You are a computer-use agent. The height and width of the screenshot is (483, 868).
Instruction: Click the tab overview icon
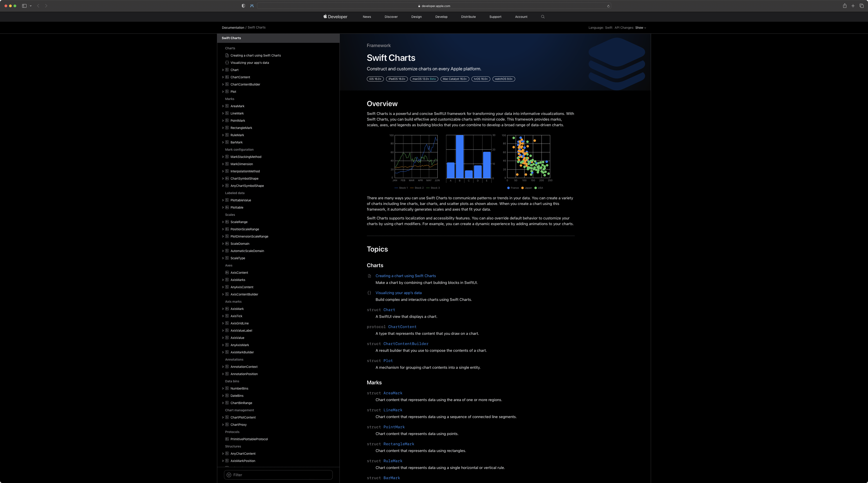click(x=862, y=6)
